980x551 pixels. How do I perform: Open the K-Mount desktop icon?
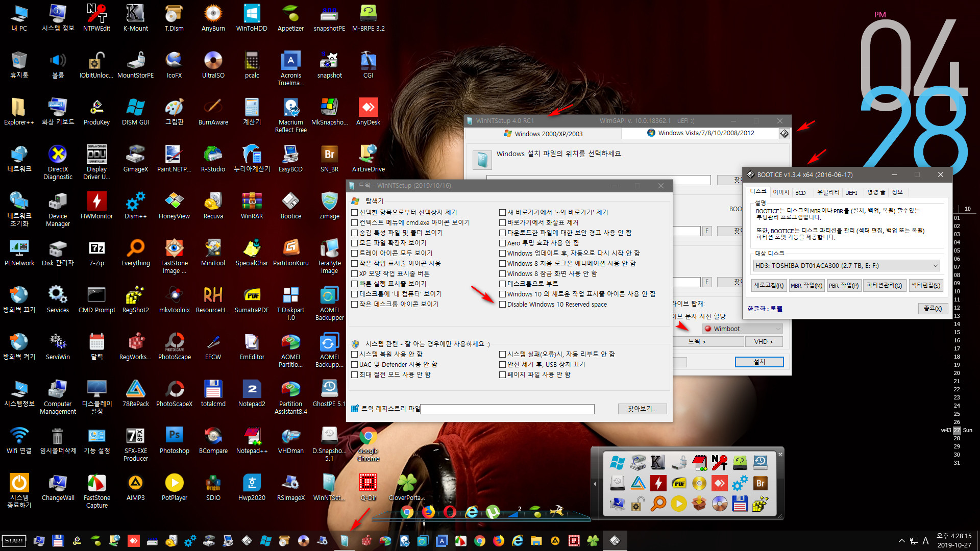coord(135,18)
